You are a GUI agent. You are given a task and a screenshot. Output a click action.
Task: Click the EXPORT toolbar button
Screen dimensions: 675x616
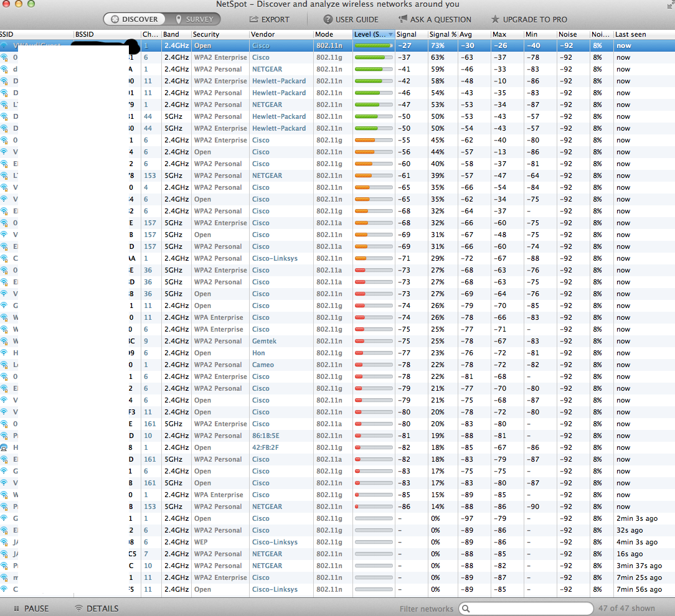[270, 19]
